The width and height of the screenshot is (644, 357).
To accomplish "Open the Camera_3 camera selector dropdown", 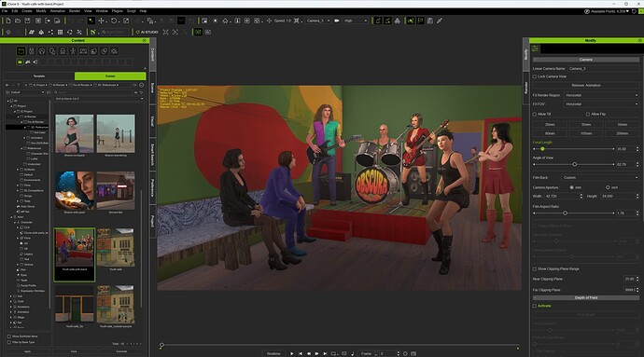I will coord(318,21).
